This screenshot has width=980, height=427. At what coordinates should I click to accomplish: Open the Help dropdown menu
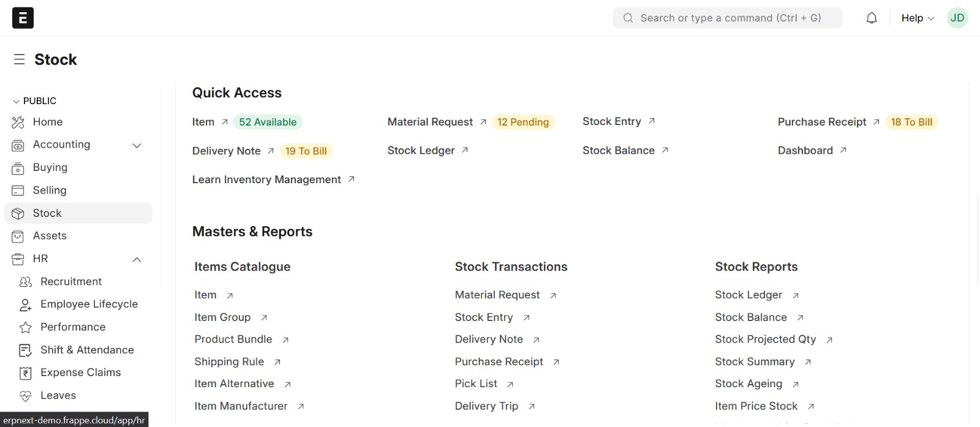[917, 18]
